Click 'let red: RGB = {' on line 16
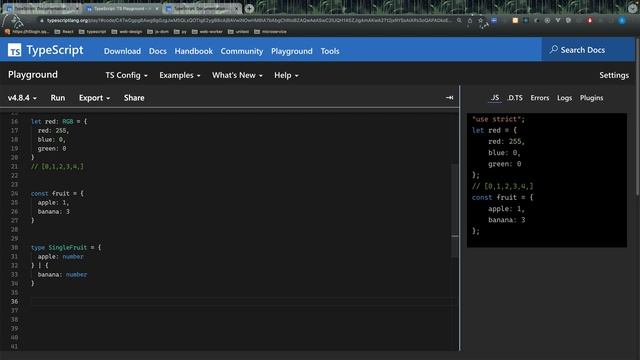640x360 pixels. (x=59, y=121)
